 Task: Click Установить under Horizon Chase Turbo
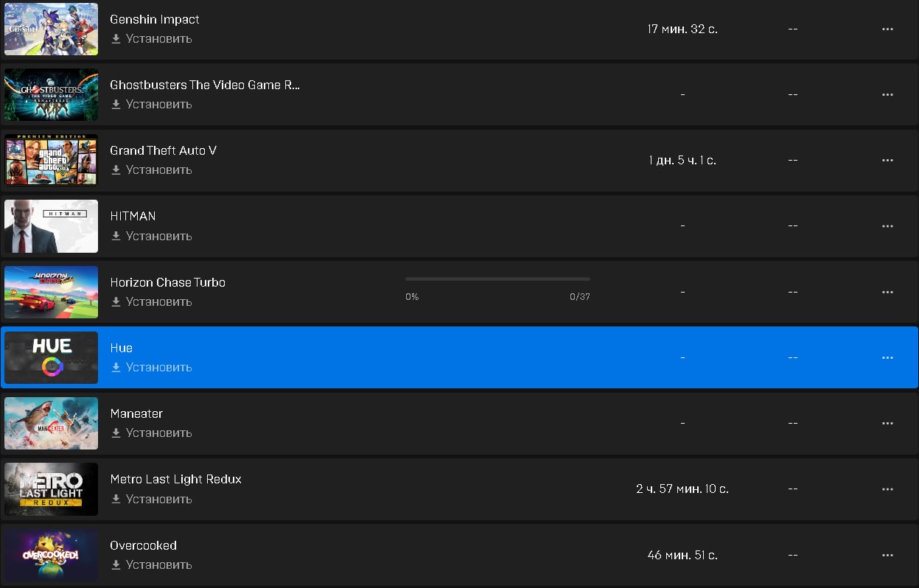click(x=158, y=301)
